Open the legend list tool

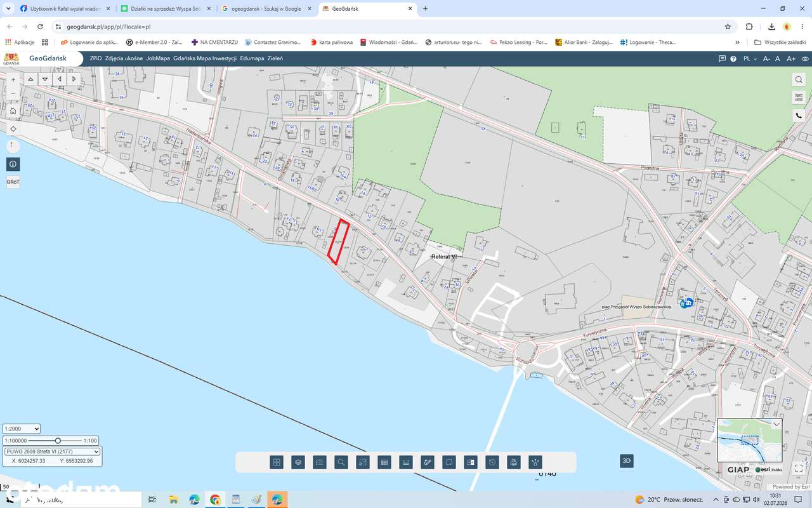320,462
